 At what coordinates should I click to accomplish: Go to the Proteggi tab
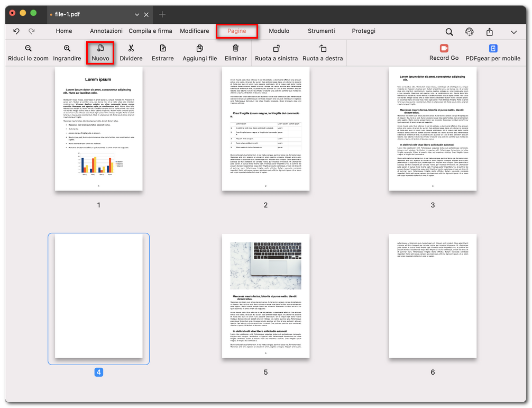click(364, 31)
